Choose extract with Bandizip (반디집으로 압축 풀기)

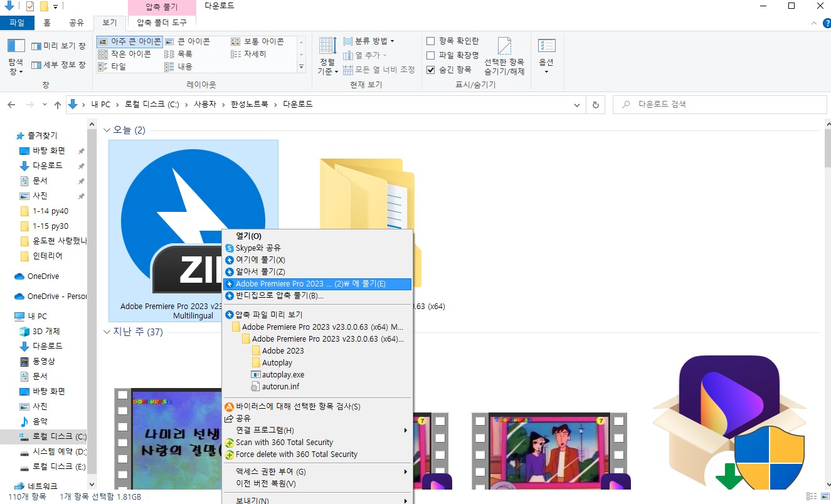coord(317,296)
